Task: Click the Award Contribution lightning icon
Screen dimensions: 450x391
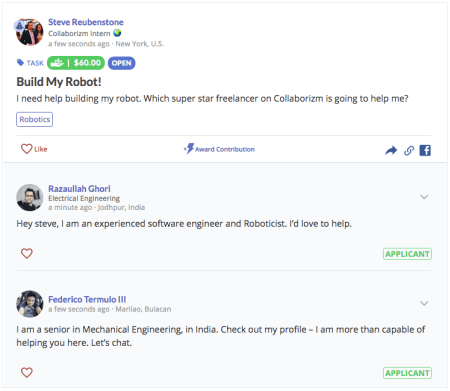Action: [x=189, y=149]
